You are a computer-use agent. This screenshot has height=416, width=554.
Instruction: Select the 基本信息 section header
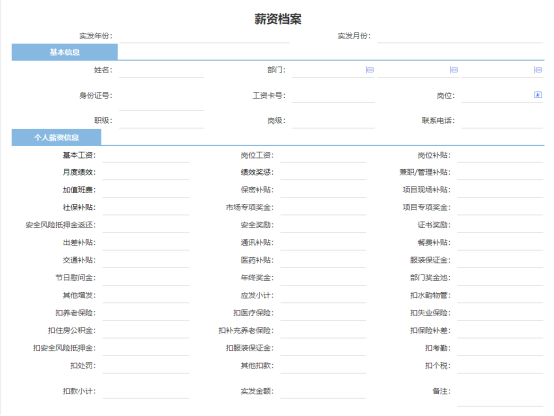[x=65, y=52]
